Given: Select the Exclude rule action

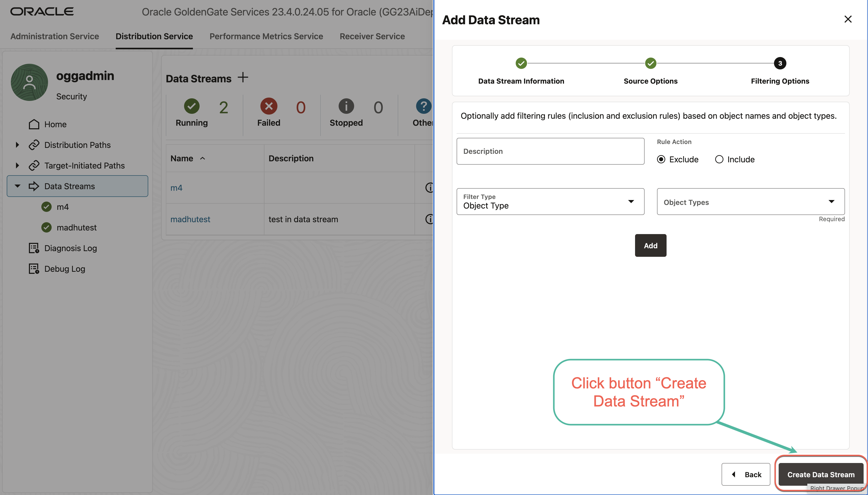Looking at the screenshot, I should coord(661,159).
